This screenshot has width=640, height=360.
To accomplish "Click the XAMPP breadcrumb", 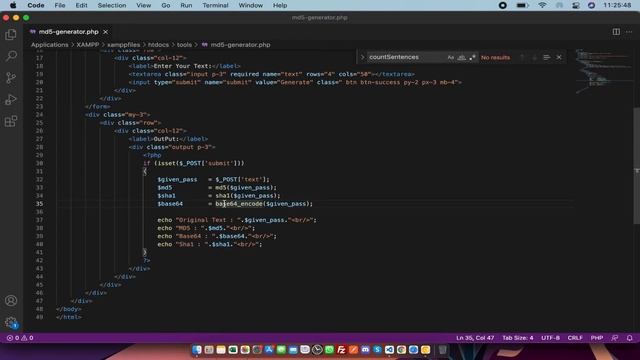I will coord(88,44).
